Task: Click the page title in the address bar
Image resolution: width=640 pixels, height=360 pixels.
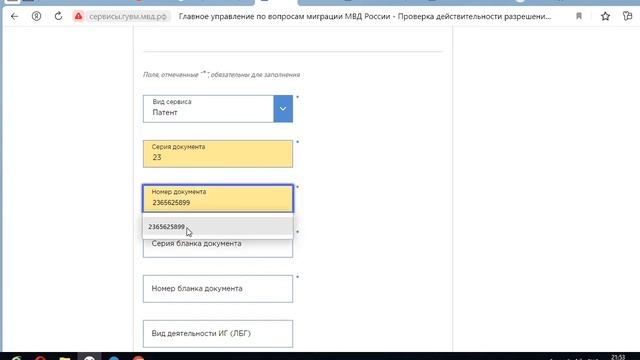Action: tap(365, 17)
